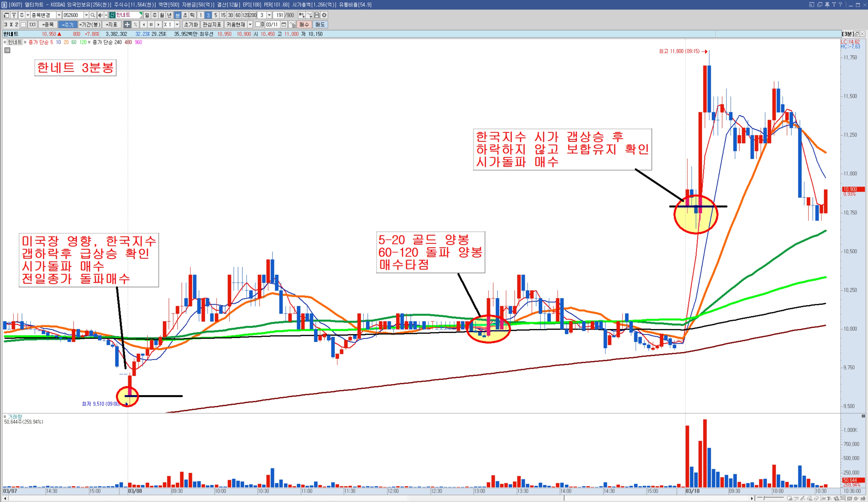This screenshot has width=868, height=502.
Task: Click the speaker sound icon
Action: 100,15
